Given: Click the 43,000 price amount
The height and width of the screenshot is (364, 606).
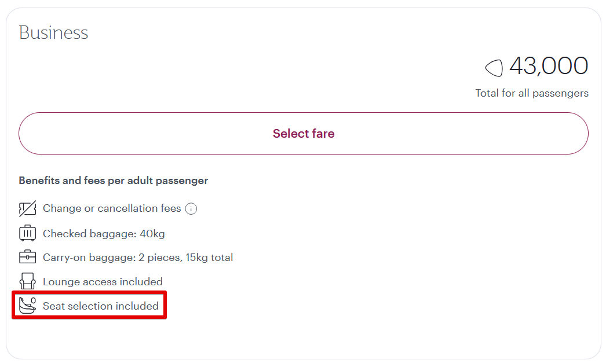Looking at the screenshot, I should tap(548, 66).
